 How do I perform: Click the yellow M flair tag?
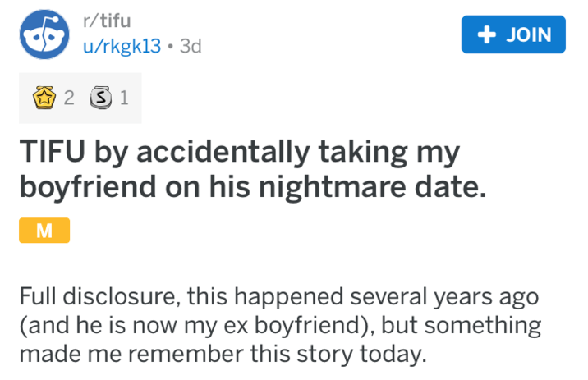(44, 231)
